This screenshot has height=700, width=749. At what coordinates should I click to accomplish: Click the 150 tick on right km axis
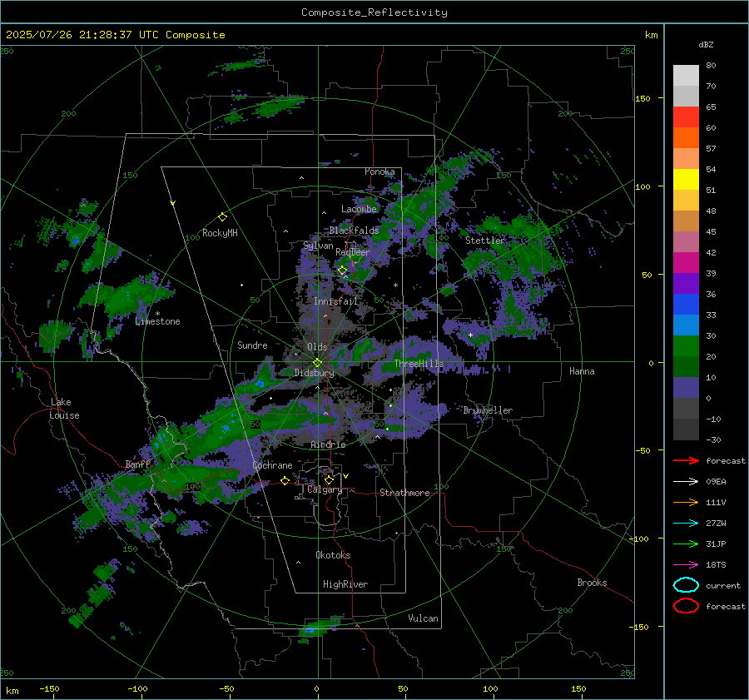pos(642,98)
